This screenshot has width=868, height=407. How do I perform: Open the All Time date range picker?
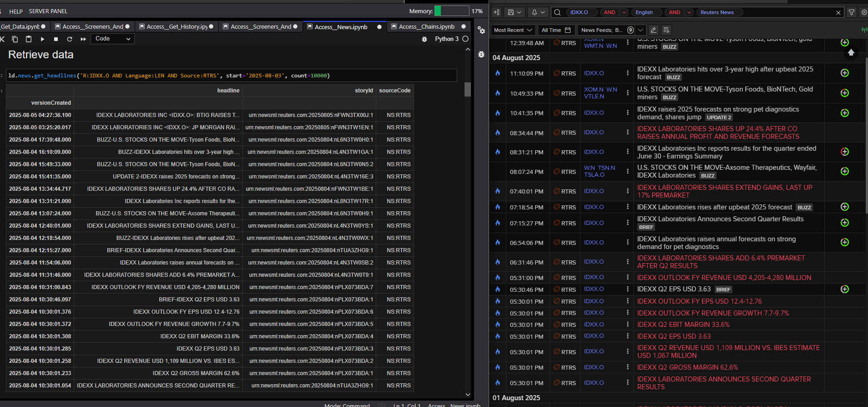click(556, 30)
